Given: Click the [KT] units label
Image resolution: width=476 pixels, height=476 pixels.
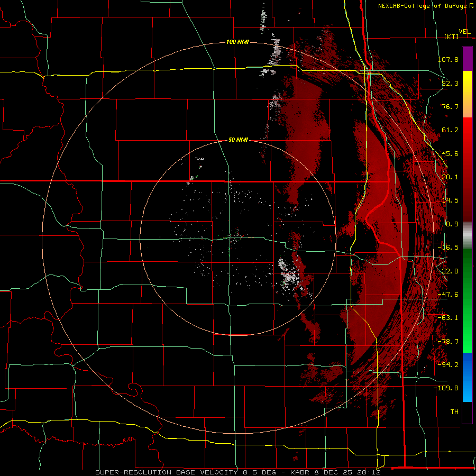Looking at the screenshot, I should click(452, 36).
